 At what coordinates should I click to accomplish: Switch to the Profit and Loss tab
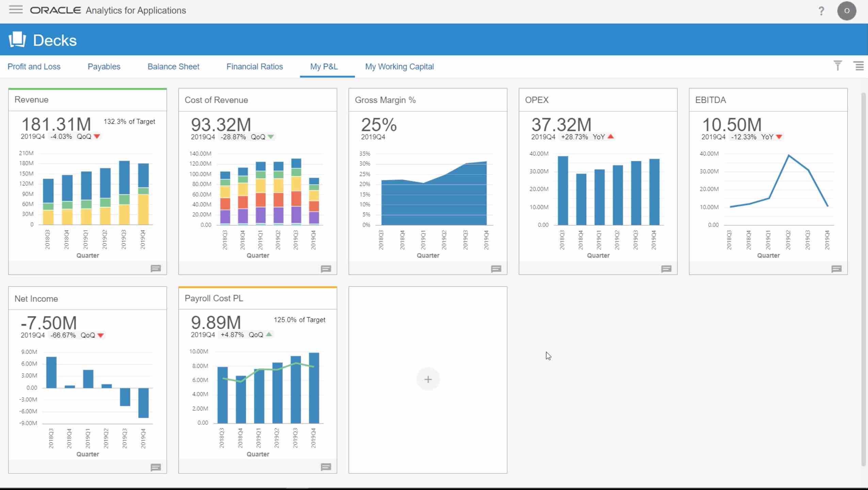pyautogui.click(x=34, y=67)
